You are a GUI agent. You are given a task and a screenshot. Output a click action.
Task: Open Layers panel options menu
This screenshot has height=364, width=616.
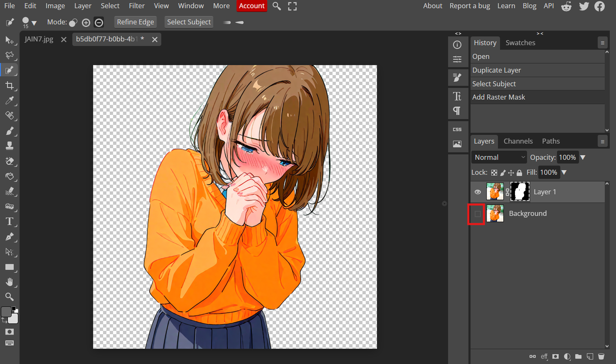(603, 141)
